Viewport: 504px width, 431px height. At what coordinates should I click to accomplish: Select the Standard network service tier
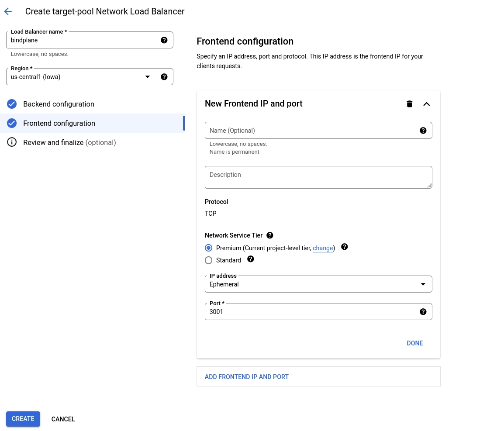tap(208, 260)
